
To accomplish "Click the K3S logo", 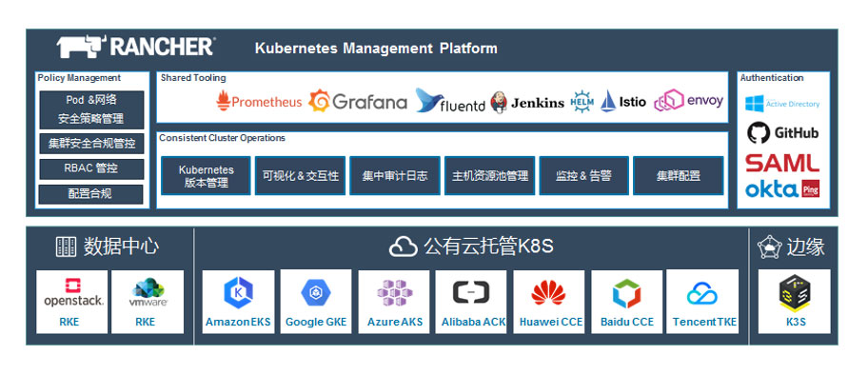I will 795,293.
